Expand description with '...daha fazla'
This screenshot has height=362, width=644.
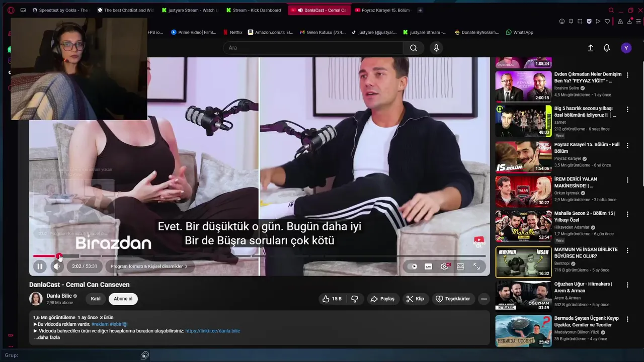click(47, 338)
